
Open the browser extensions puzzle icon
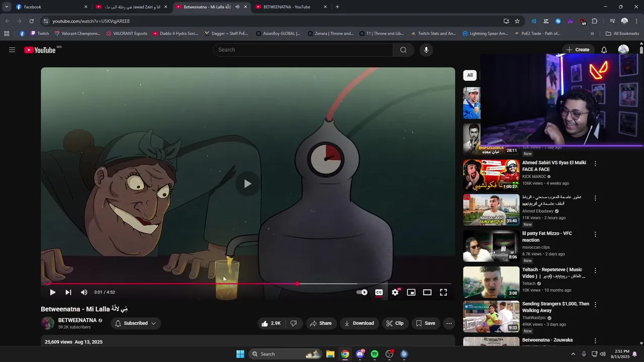[595, 21]
